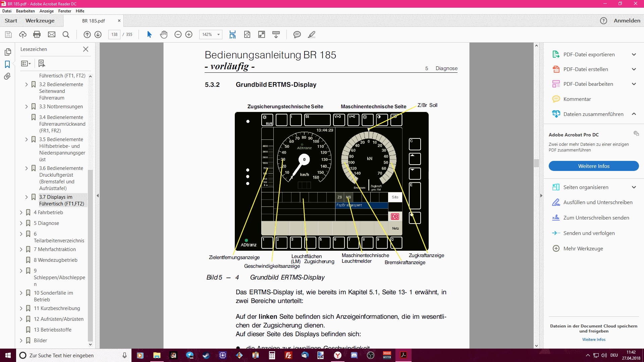Go to previous page arrow icon
The width and height of the screenshot is (644, 362).
tap(87, 35)
